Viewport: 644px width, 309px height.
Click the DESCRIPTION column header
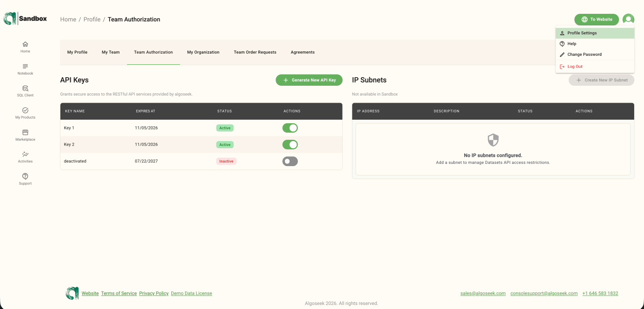(x=446, y=111)
